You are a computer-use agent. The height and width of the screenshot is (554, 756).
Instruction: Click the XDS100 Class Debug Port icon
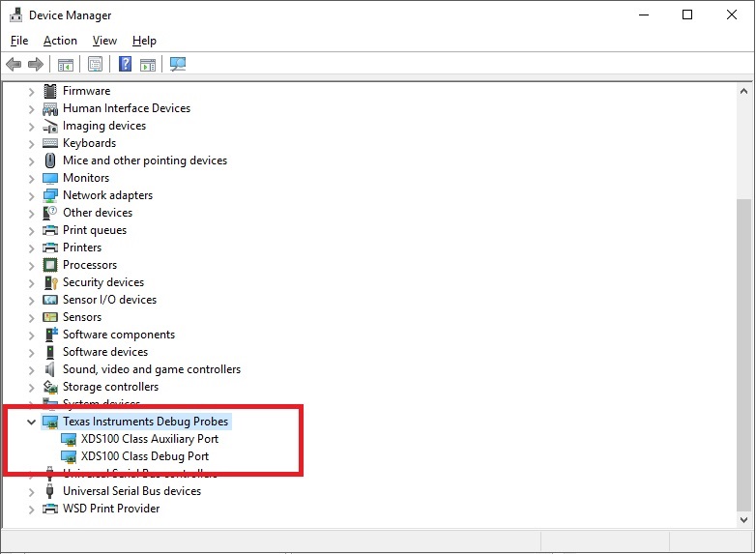(x=69, y=456)
